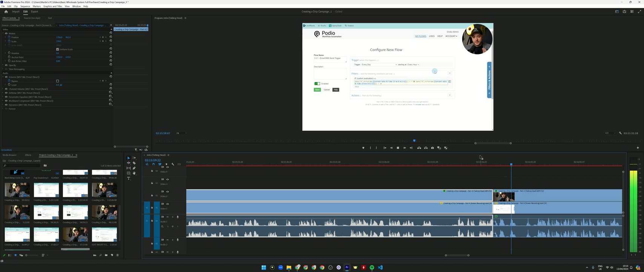Open timeline display settings wrench
The height and width of the screenshot is (272, 644).
click(x=173, y=164)
